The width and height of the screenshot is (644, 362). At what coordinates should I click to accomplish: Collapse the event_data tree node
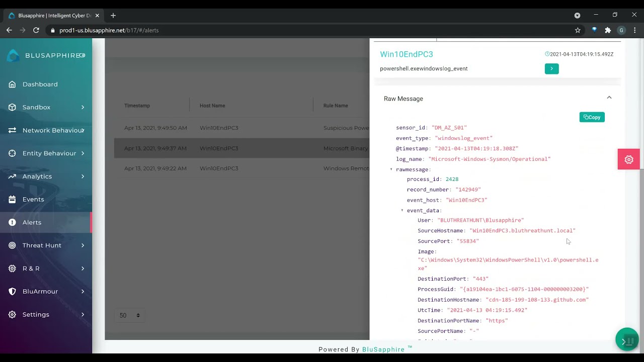(402, 211)
